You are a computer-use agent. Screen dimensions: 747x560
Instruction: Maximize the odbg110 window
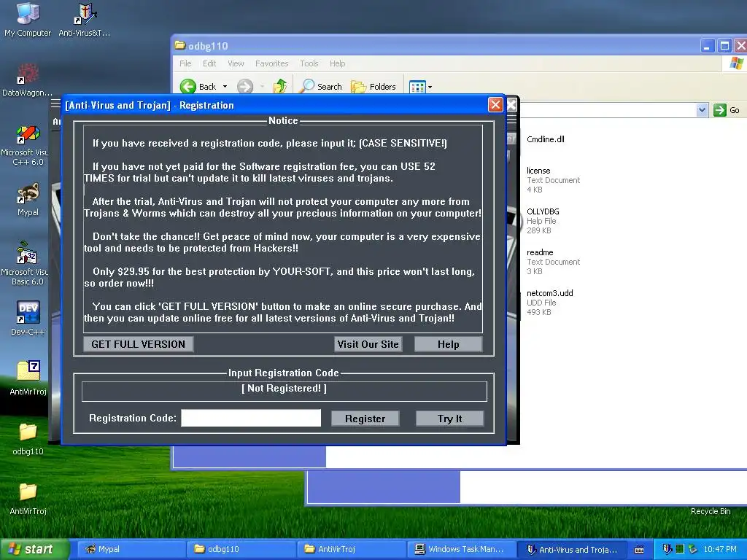click(x=724, y=46)
